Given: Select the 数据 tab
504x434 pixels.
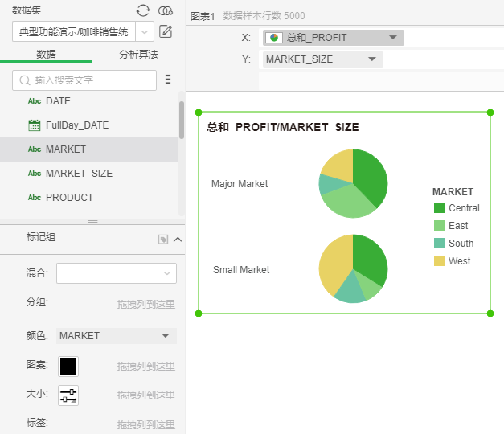Looking at the screenshot, I should [x=47, y=55].
